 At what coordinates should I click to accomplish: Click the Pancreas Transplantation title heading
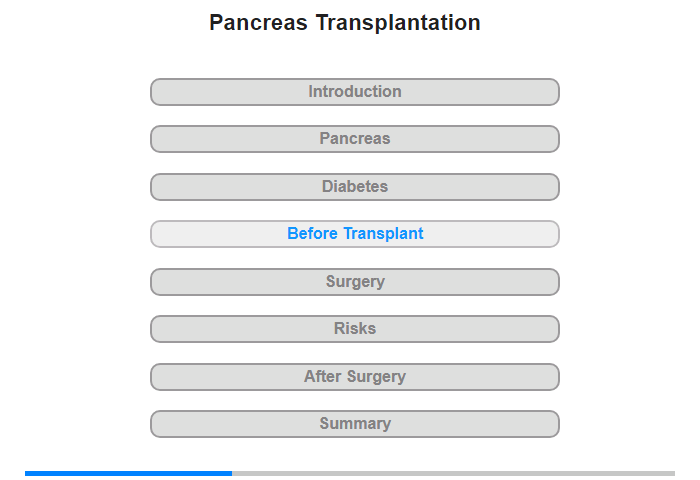point(345,23)
